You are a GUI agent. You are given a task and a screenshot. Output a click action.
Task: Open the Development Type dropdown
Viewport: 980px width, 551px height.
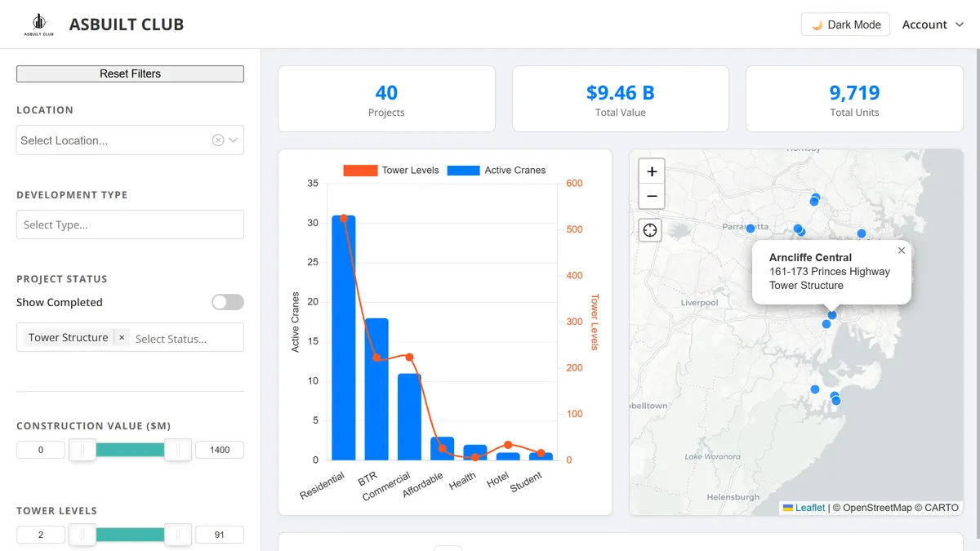click(130, 224)
